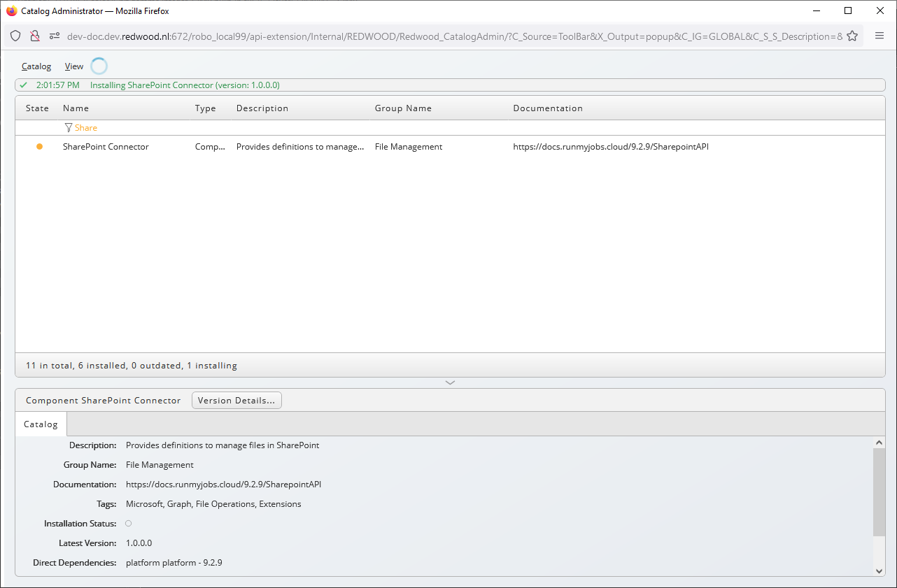Click the Installation Status circle indicator
The image size is (897, 588).
(x=128, y=523)
